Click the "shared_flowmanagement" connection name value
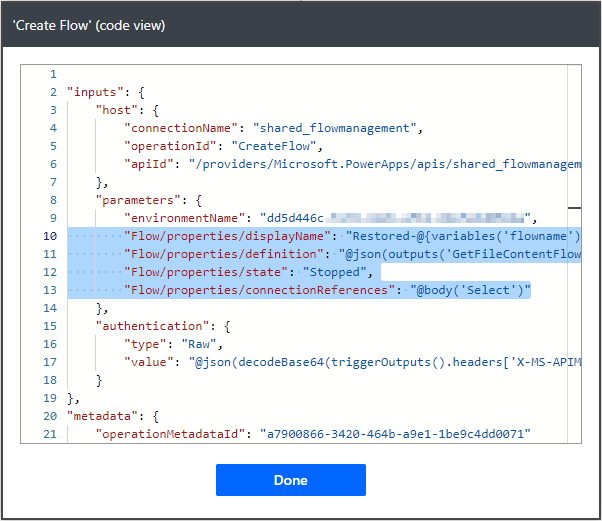The width and height of the screenshot is (602, 521). [334, 128]
